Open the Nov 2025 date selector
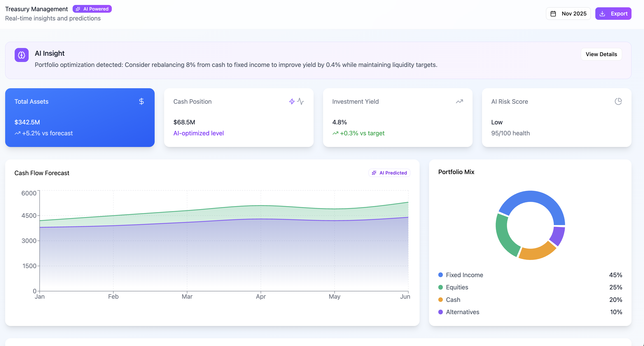644x346 pixels. pos(568,14)
